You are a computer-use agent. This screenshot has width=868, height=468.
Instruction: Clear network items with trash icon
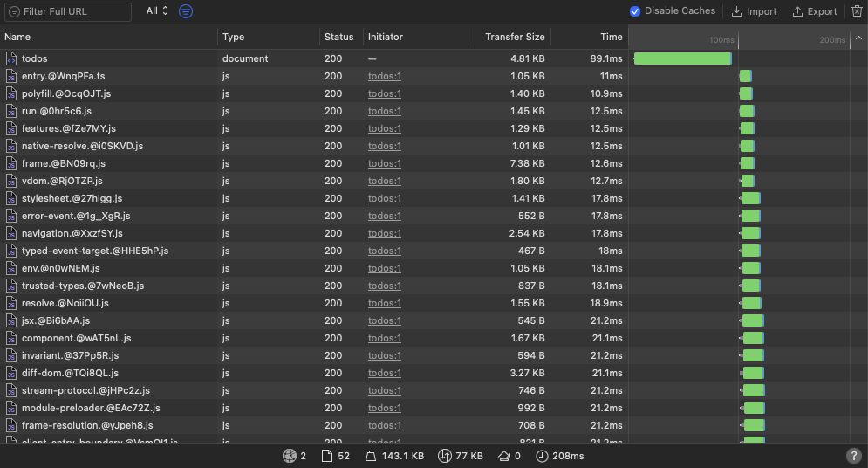[x=857, y=11]
